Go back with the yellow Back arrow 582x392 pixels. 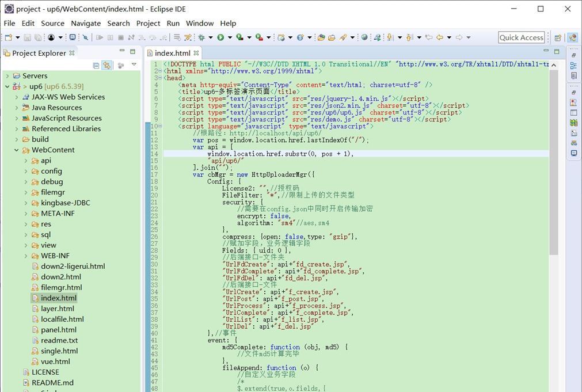point(440,37)
